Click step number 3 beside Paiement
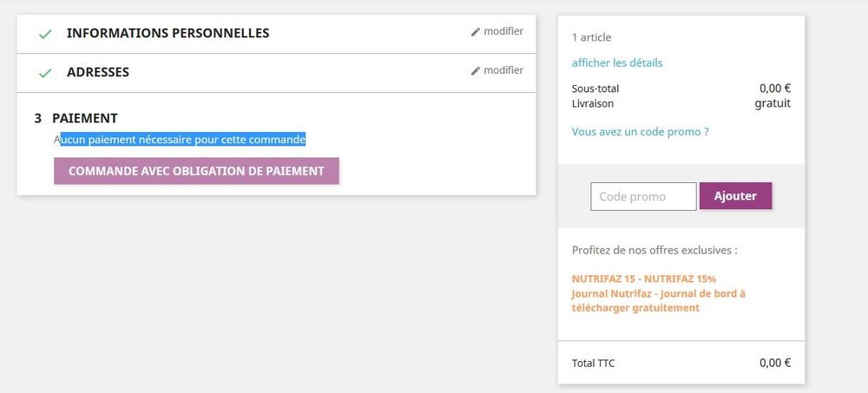This screenshot has width=868, height=393. click(x=38, y=118)
